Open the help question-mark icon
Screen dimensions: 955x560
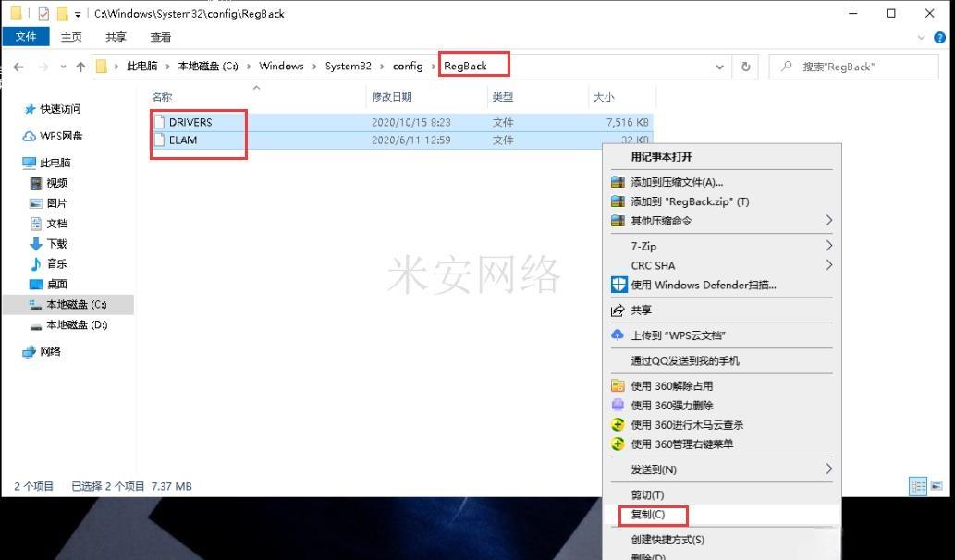[x=940, y=38]
